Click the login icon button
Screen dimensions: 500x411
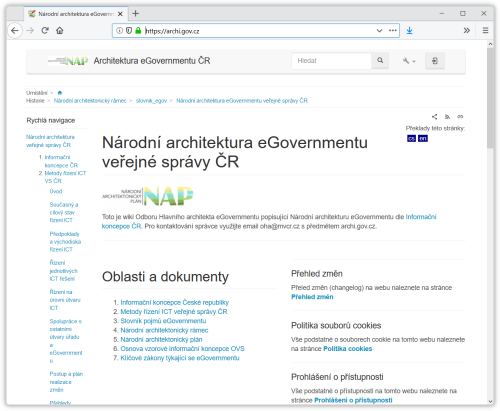click(435, 61)
